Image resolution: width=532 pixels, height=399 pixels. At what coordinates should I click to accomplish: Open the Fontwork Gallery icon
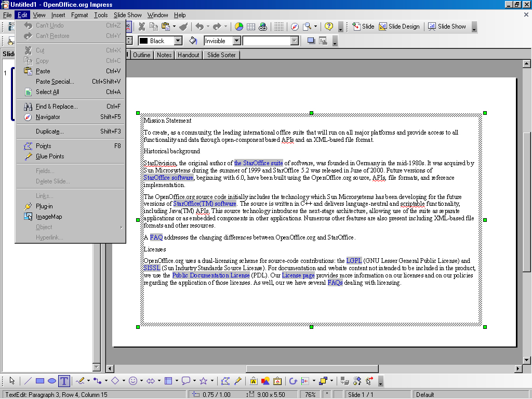tap(254, 381)
